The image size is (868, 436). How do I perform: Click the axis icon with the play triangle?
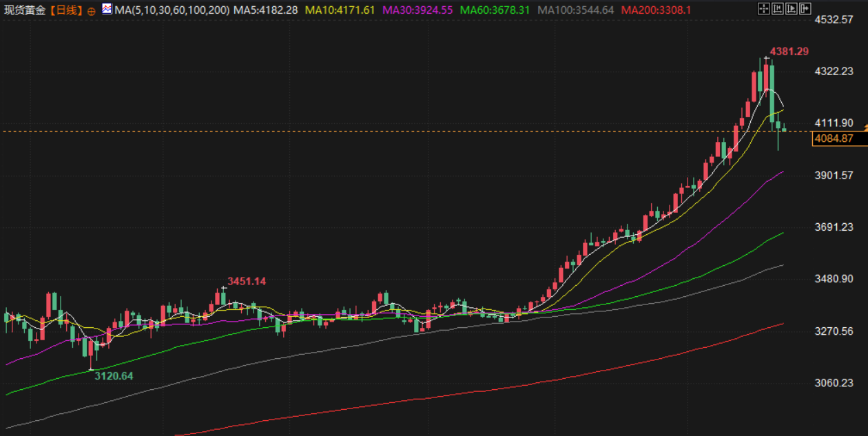792,8
